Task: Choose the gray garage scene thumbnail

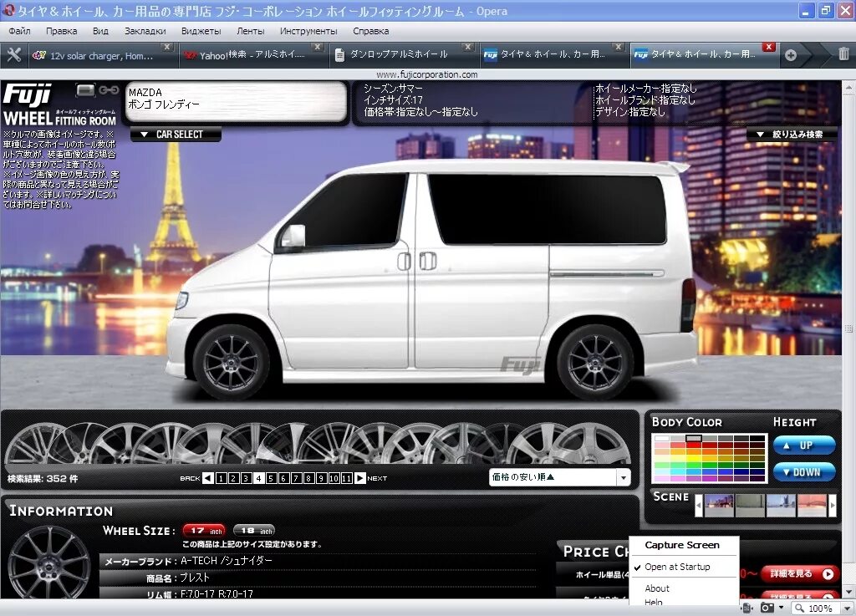Action: [x=750, y=505]
